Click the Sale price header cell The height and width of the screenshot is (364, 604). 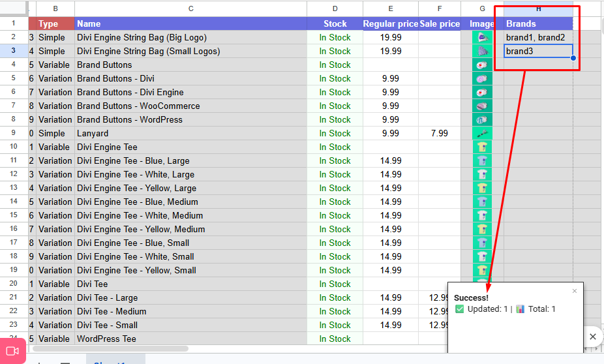[440, 24]
